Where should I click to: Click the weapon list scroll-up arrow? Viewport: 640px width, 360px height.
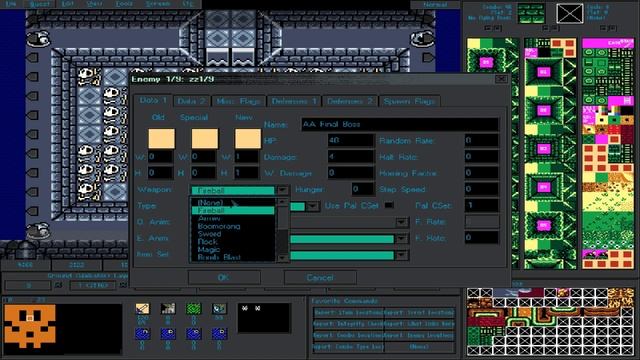(x=282, y=202)
